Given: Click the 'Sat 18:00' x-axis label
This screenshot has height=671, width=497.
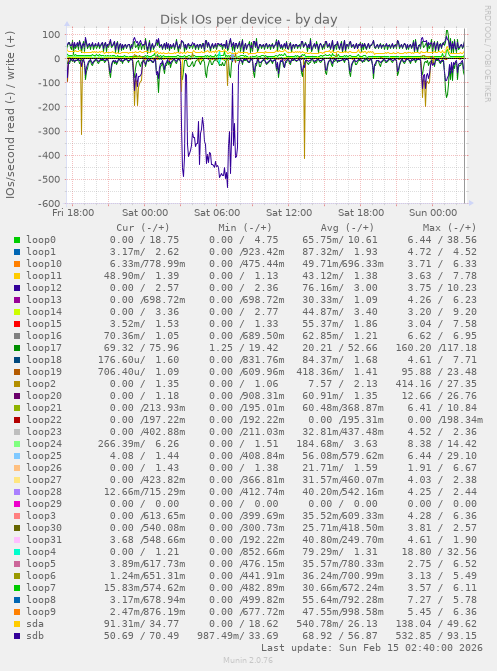Looking at the screenshot, I should tap(360, 213).
